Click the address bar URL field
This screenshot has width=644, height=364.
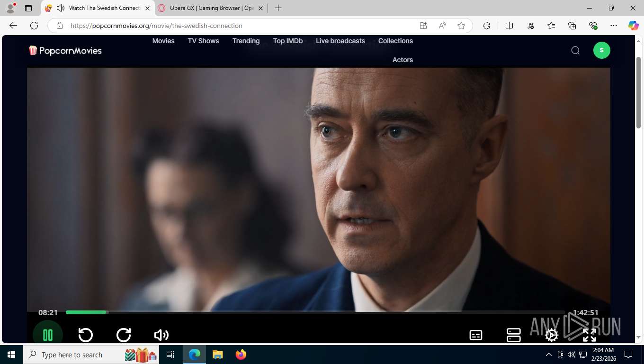click(241, 26)
